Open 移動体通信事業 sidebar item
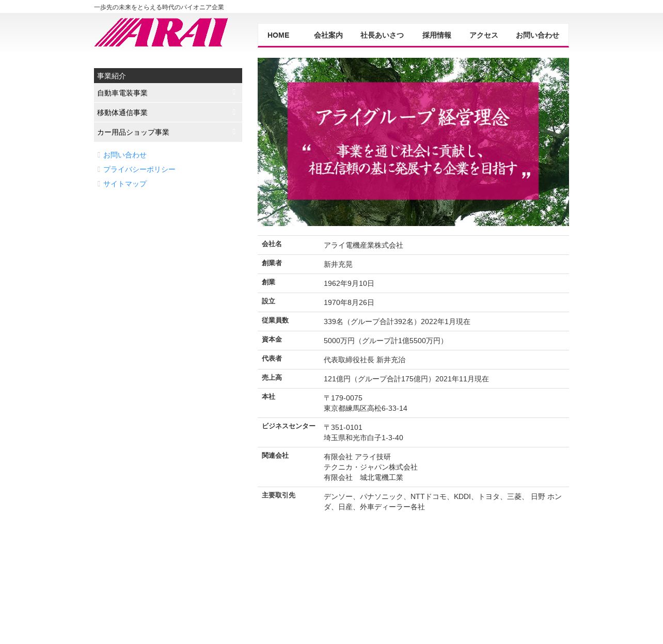Image resolution: width=663 pixels, height=644 pixels. pyautogui.click(x=168, y=112)
